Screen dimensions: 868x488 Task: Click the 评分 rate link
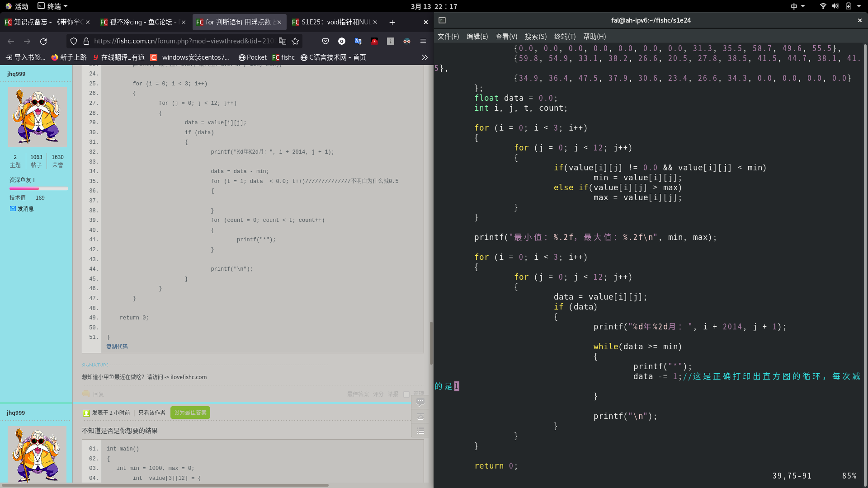[378, 394]
